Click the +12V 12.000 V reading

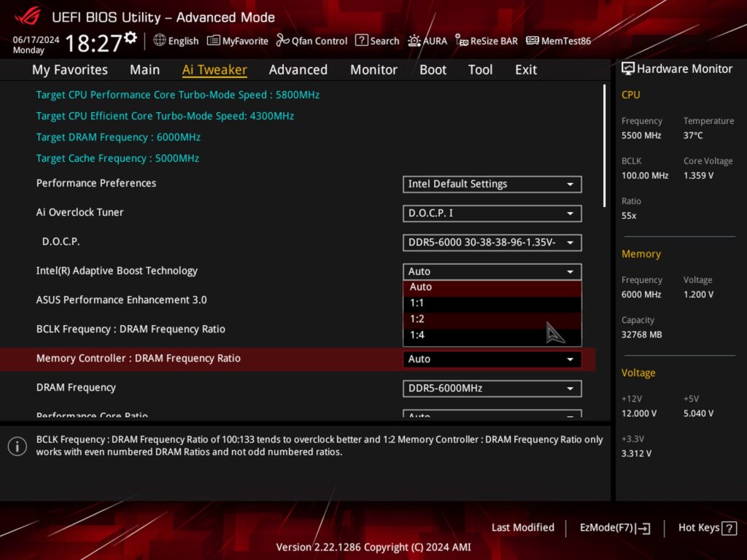(639, 414)
